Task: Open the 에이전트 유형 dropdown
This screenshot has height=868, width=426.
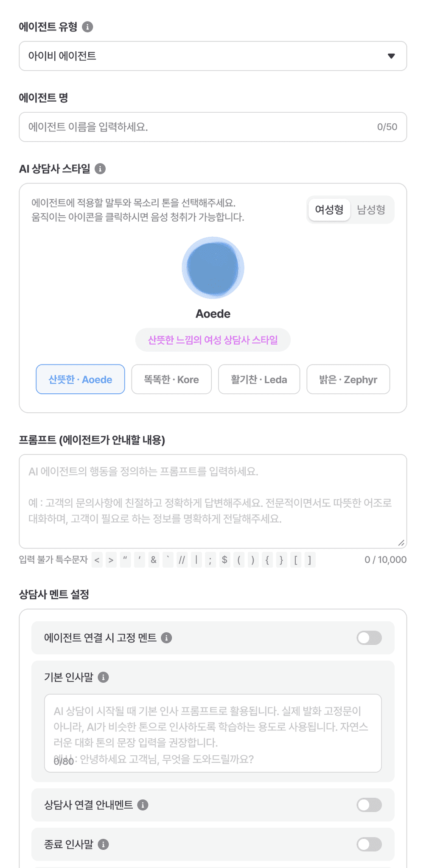Action: (x=213, y=56)
